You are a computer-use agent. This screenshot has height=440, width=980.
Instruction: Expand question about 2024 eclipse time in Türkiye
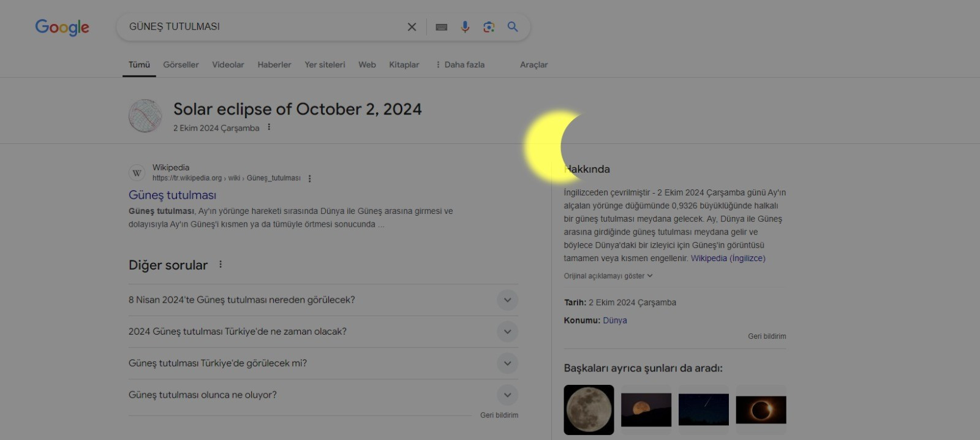(323, 332)
